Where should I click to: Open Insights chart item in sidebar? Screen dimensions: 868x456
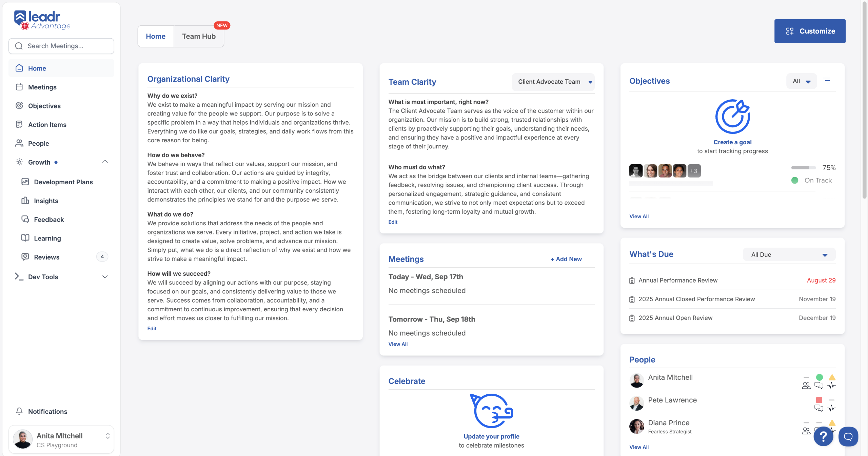point(46,201)
